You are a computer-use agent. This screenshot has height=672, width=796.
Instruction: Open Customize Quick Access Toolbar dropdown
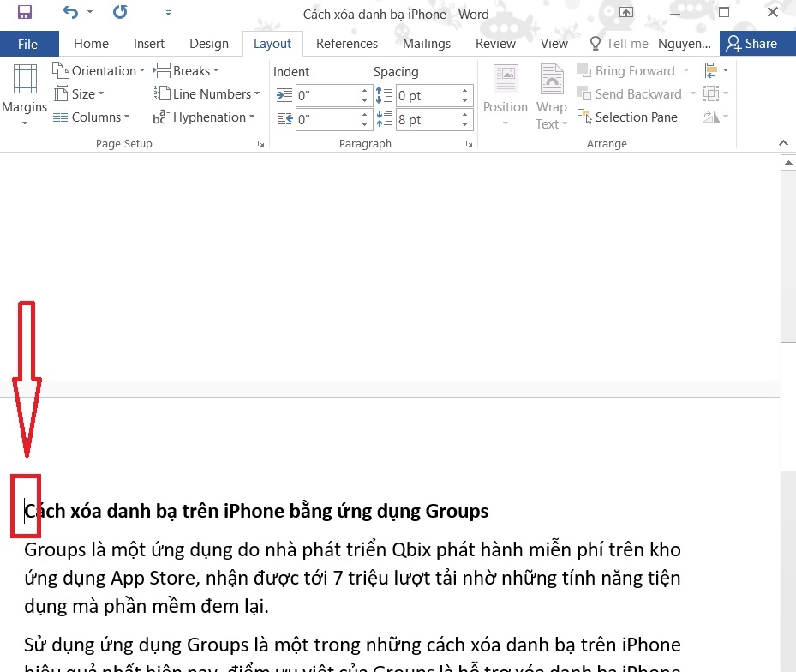[168, 13]
